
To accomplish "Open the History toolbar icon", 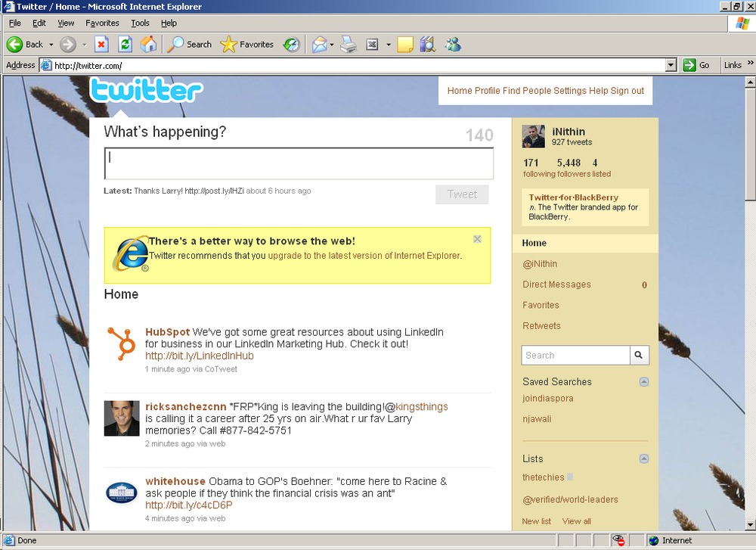I will tap(292, 45).
